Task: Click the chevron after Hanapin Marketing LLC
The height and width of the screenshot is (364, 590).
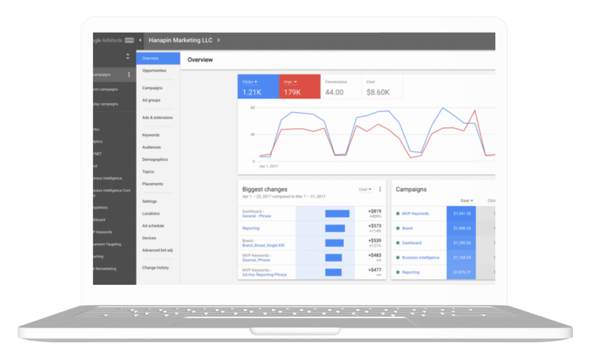Action: pyautogui.click(x=218, y=40)
